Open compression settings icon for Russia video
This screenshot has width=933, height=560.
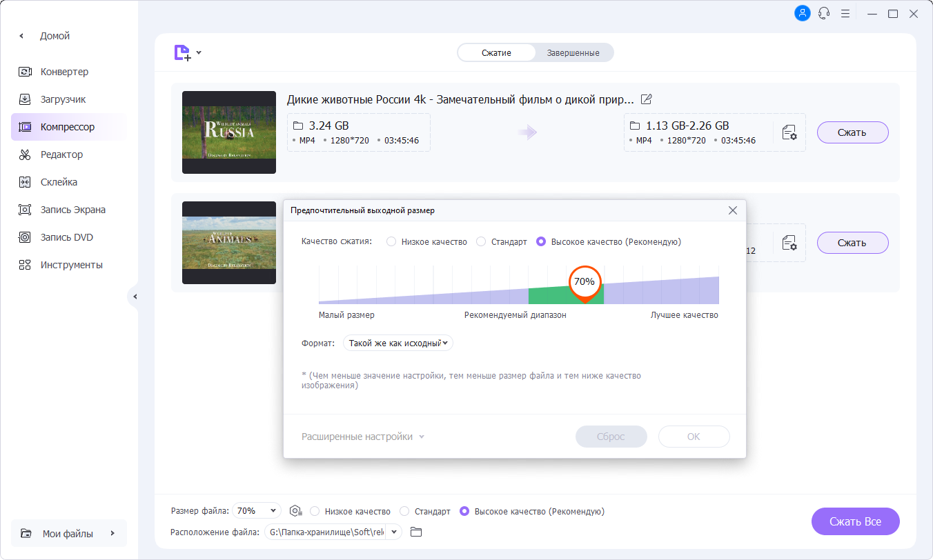[x=789, y=132]
